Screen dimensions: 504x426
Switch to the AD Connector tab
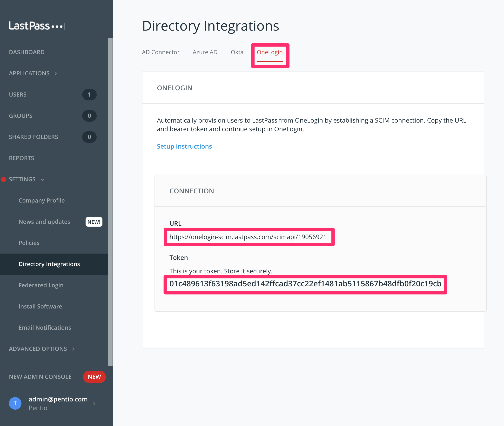pos(161,52)
